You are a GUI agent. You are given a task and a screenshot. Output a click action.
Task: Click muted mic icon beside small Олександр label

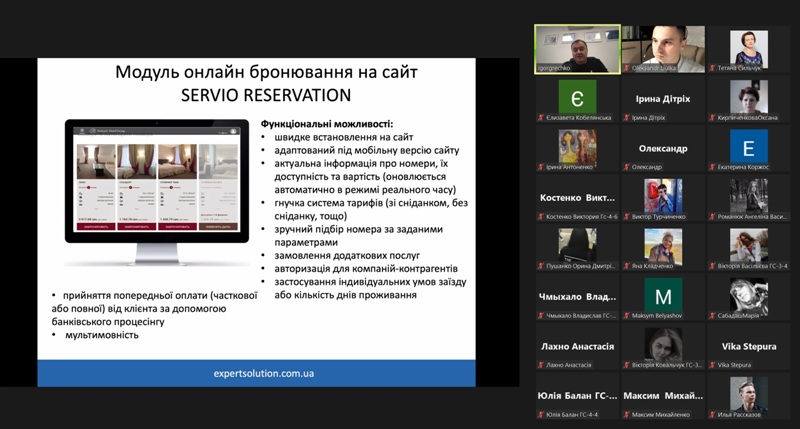point(626,167)
